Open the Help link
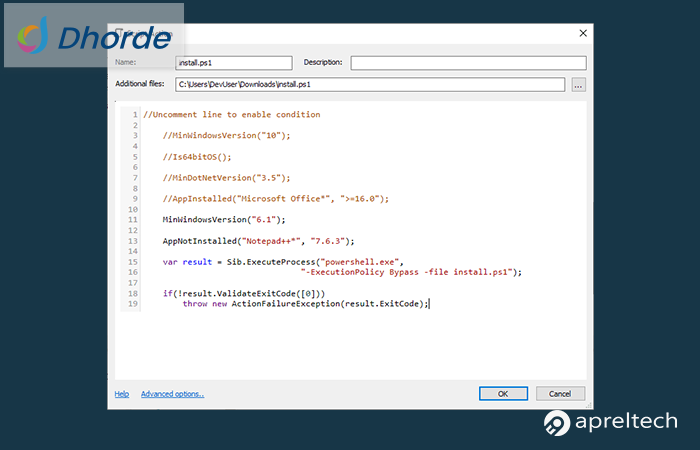The width and height of the screenshot is (700, 450). pos(121,394)
